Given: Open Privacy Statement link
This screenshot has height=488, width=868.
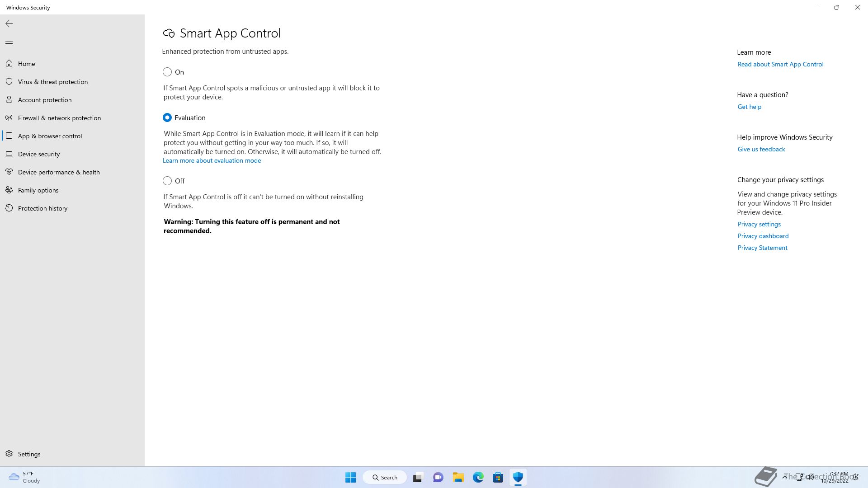Looking at the screenshot, I should click(762, 248).
